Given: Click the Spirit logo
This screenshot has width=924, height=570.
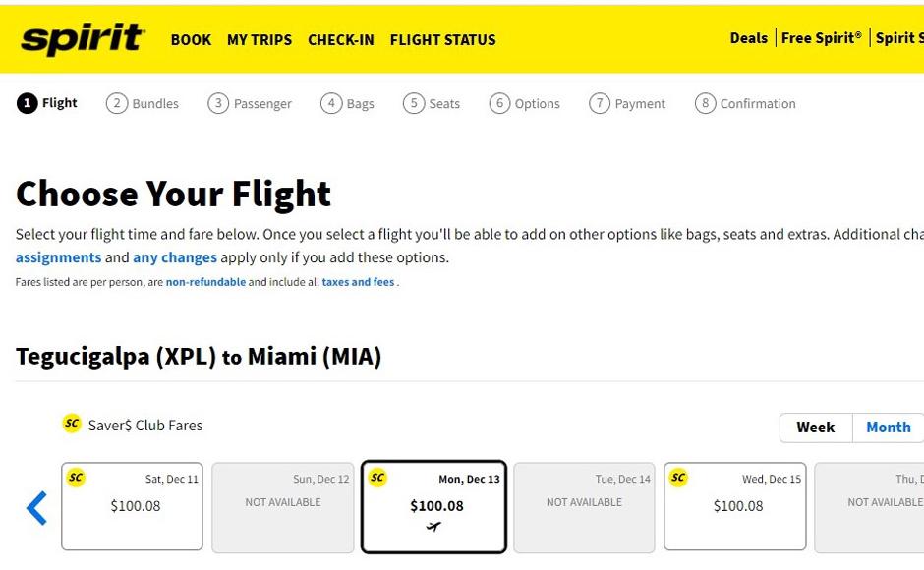Looking at the screenshot, I should pos(83,38).
